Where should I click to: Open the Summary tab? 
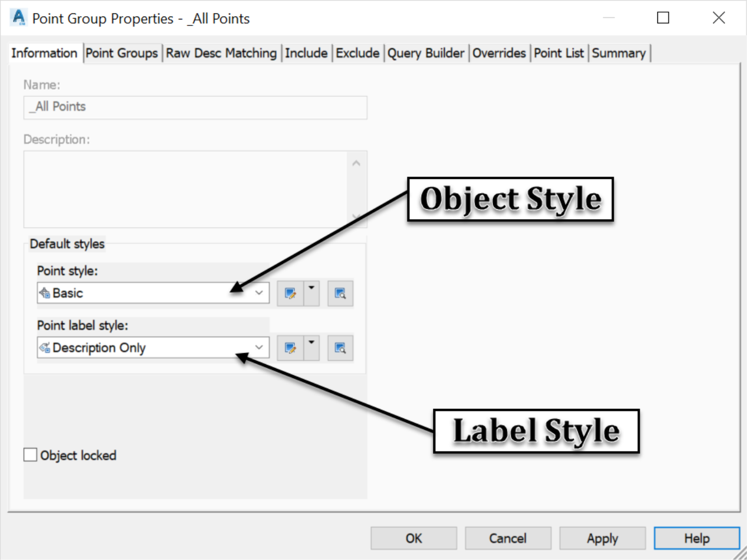pos(619,53)
